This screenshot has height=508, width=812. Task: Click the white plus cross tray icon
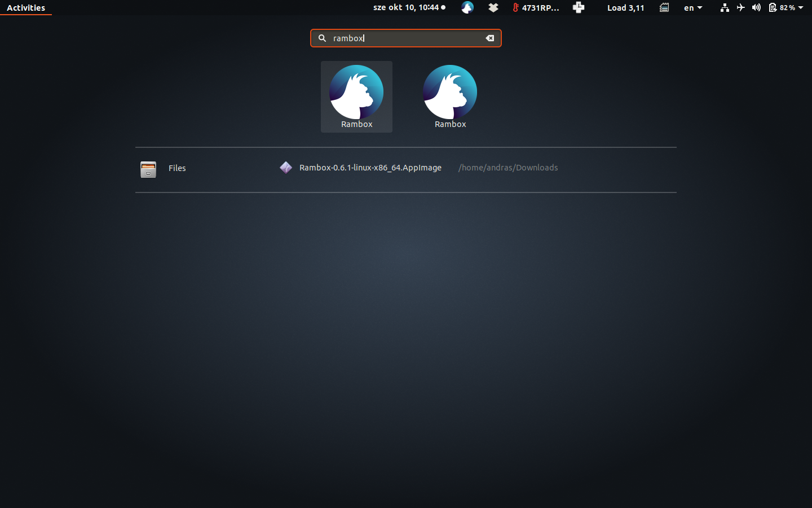pos(579,7)
